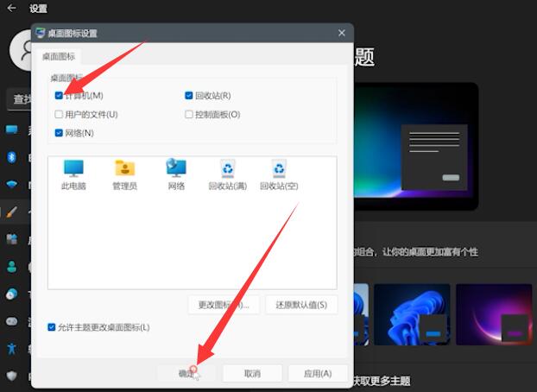Open the accessibility figure sidebar icon

11,349
